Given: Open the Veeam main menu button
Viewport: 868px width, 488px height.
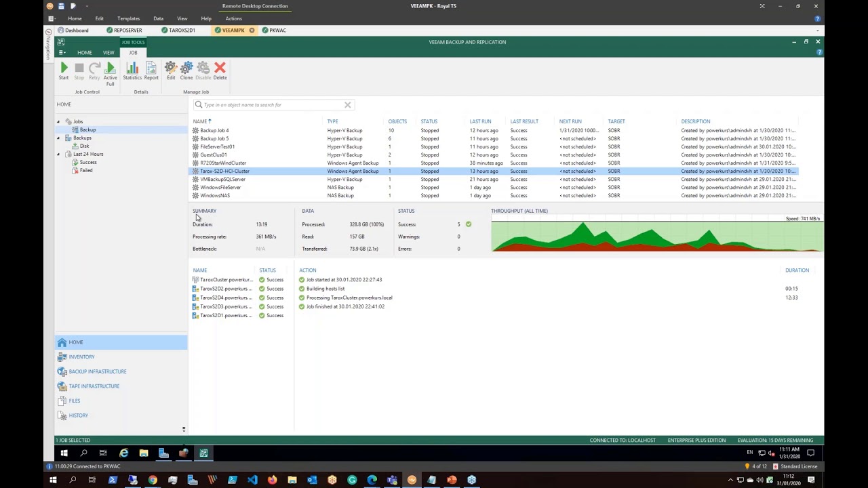Looking at the screenshot, I should 62,52.
